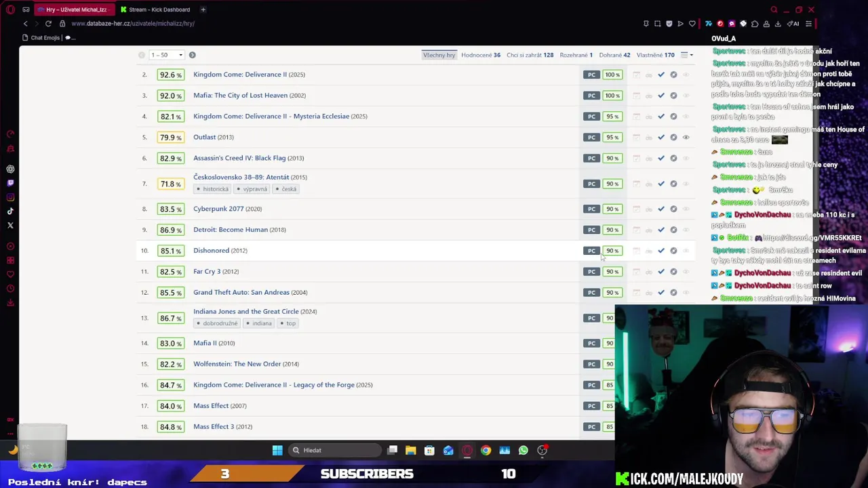Open the Twitch icon in Opera sidebar
The width and height of the screenshot is (868, 488).
click(x=10, y=183)
